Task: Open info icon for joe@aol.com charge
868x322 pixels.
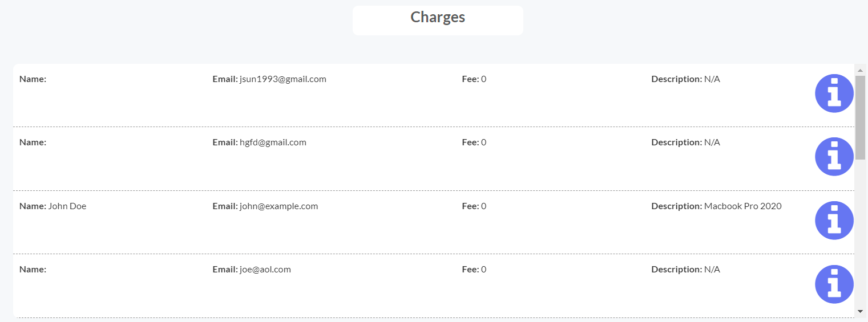Action: point(834,284)
